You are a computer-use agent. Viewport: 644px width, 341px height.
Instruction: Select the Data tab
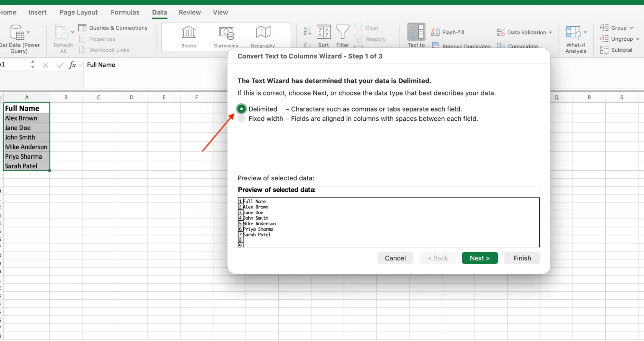click(x=159, y=12)
